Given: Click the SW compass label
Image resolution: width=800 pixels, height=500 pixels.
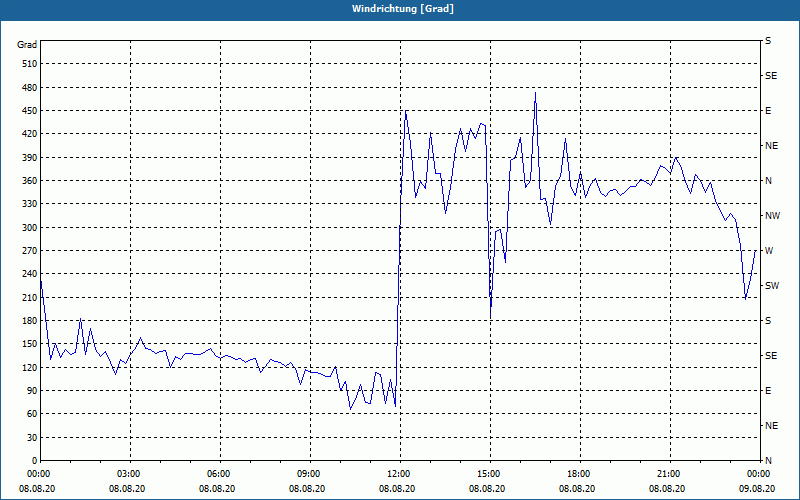Looking at the screenshot, I should pyautogui.click(x=772, y=286).
